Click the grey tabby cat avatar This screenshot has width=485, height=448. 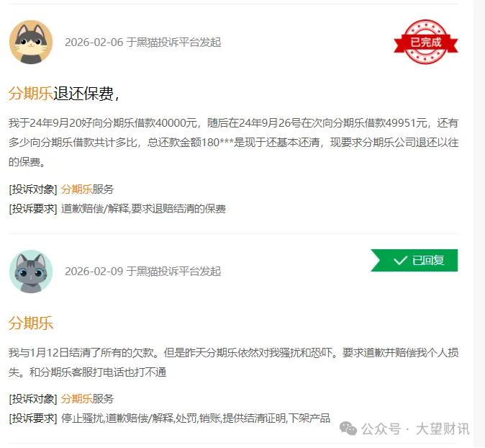31,272
